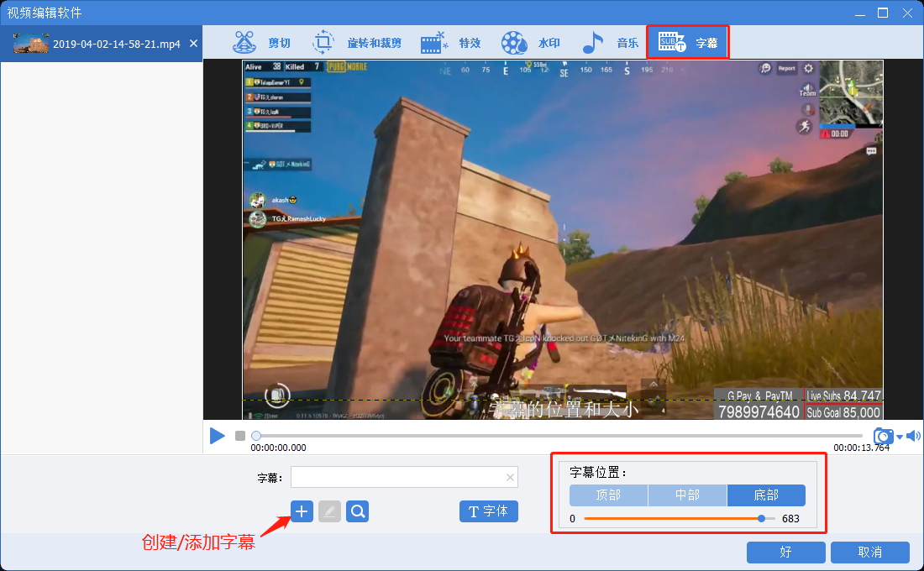Switch to the 特效 (Effects) tab
The image size is (924, 571).
click(x=451, y=43)
